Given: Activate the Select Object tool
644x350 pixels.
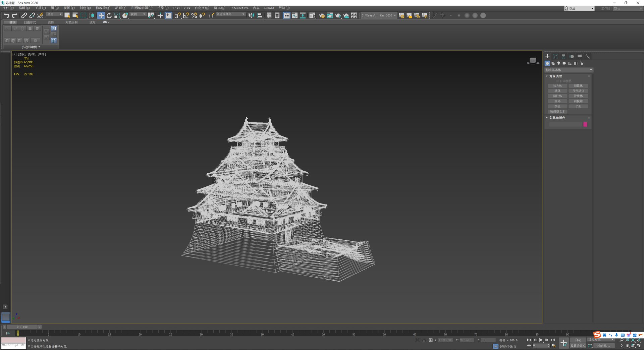Looking at the screenshot, I should click(x=67, y=15).
